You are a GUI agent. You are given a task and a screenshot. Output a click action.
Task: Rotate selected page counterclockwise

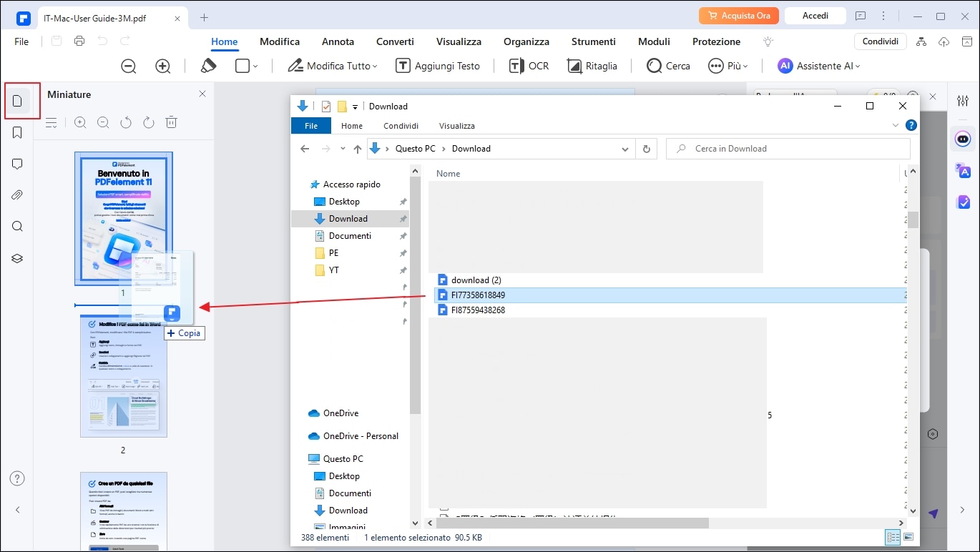tap(126, 123)
